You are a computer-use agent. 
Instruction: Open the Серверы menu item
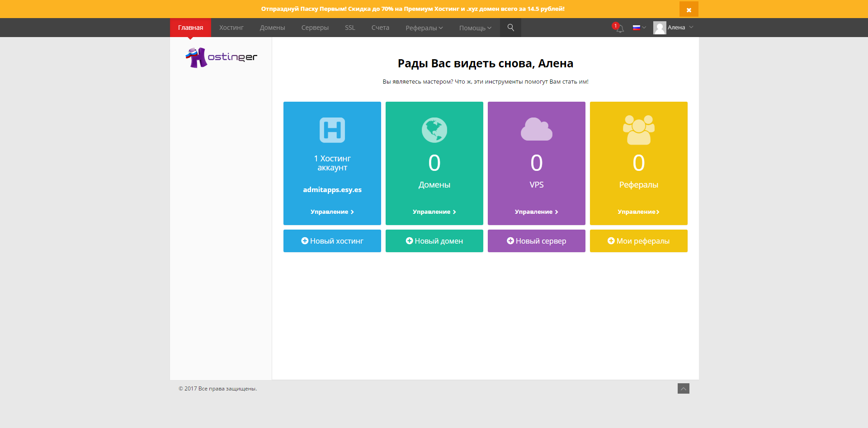click(315, 28)
